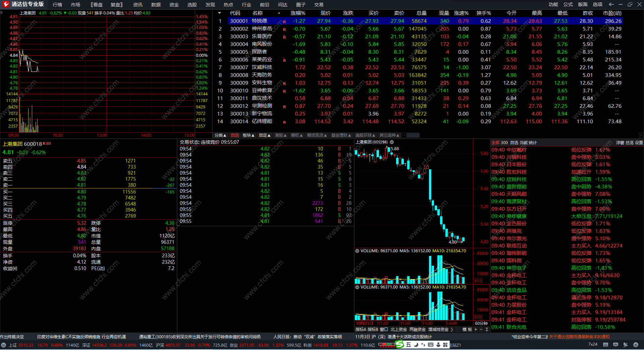Open the 上港集团(60分钟) chart period dropdown
The width and height of the screenshot is (644, 350).
tap(392, 142)
